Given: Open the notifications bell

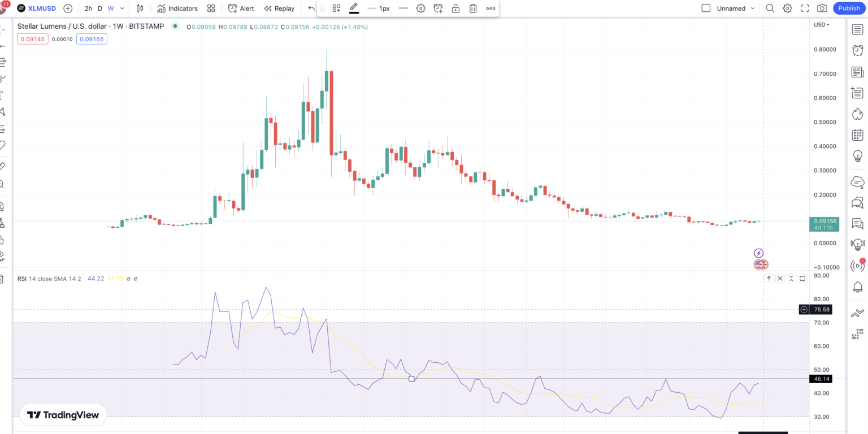Looking at the screenshot, I should [x=857, y=287].
